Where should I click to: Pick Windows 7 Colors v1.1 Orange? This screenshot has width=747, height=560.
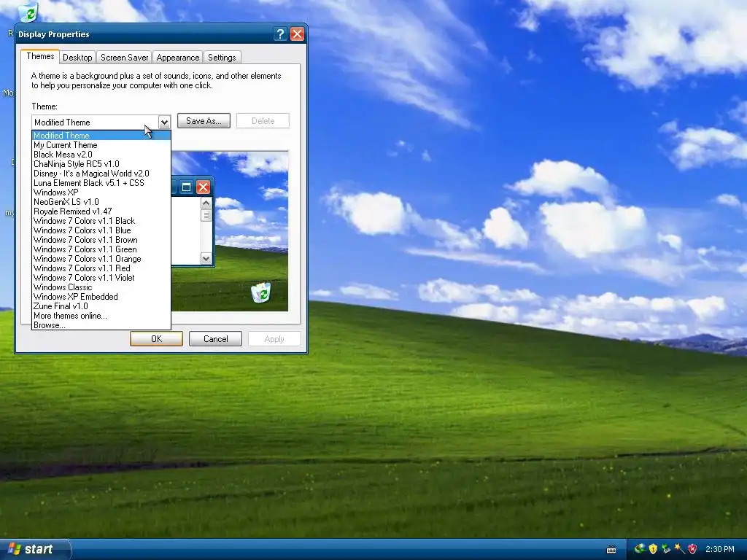pyautogui.click(x=101, y=259)
